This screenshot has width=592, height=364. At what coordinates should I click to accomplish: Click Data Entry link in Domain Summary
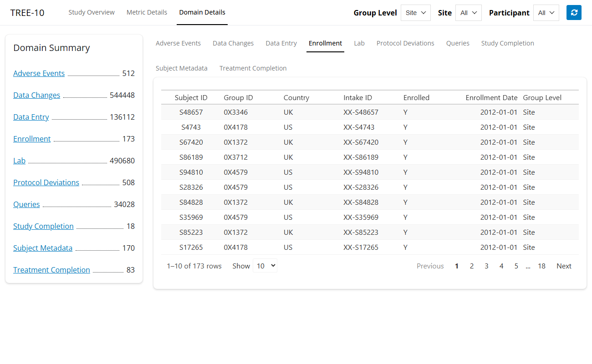click(x=31, y=117)
